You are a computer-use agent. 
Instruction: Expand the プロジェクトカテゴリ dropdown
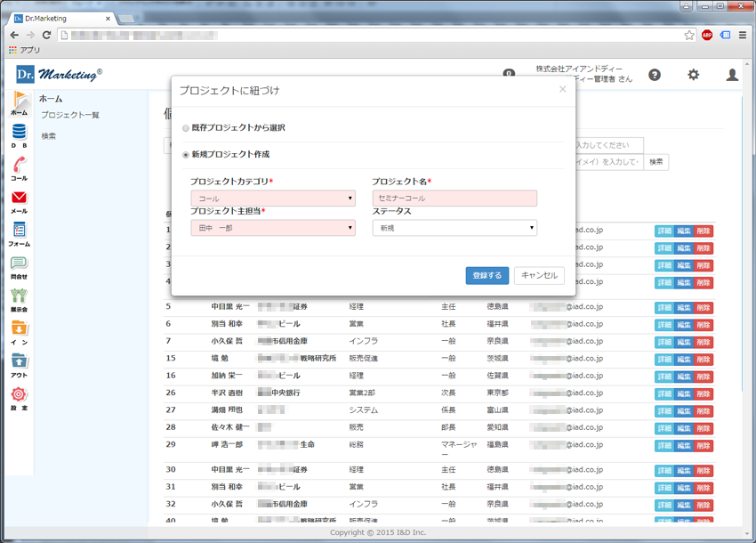coord(272,199)
